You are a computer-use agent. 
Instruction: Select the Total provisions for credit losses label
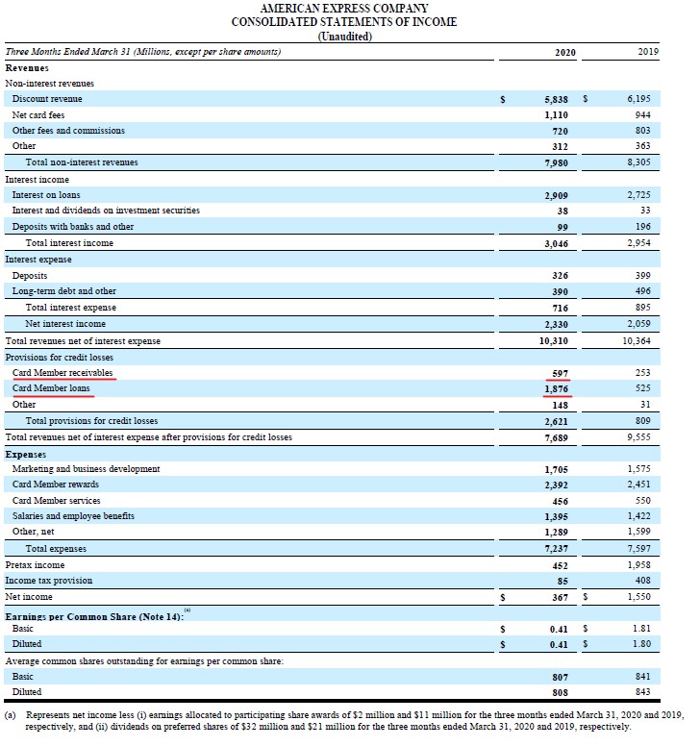[x=91, y=421]
